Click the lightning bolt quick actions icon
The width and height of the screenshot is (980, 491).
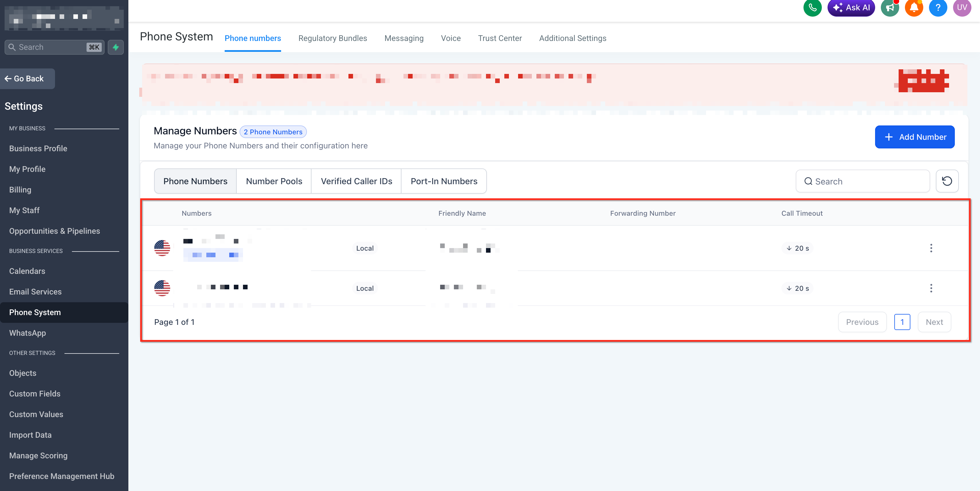tap(116, 47)
